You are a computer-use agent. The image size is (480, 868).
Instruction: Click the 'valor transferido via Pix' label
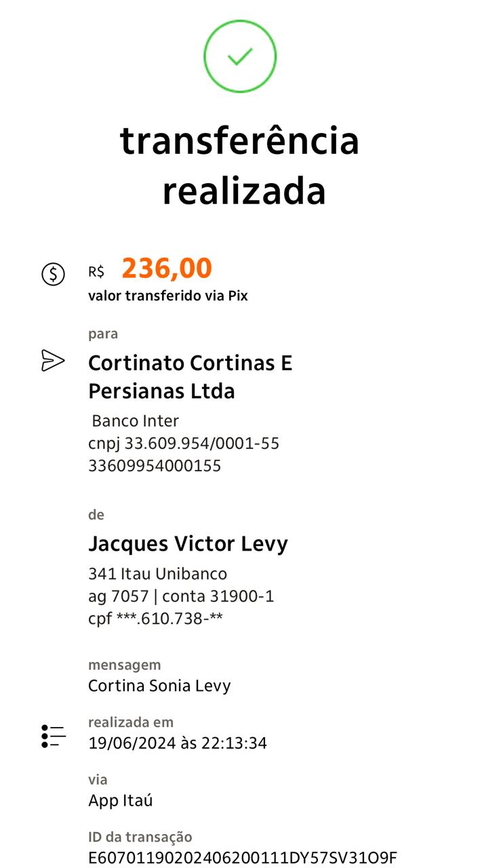point(168,296)
